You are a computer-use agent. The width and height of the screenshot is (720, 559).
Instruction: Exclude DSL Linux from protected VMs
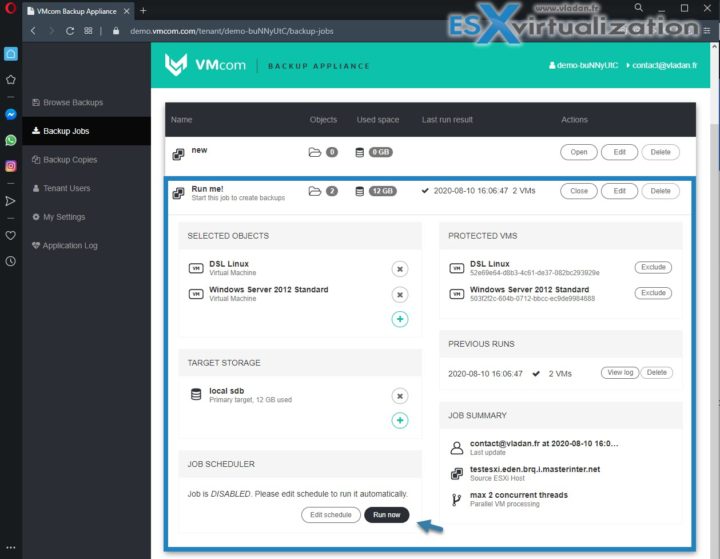(653, 267)
